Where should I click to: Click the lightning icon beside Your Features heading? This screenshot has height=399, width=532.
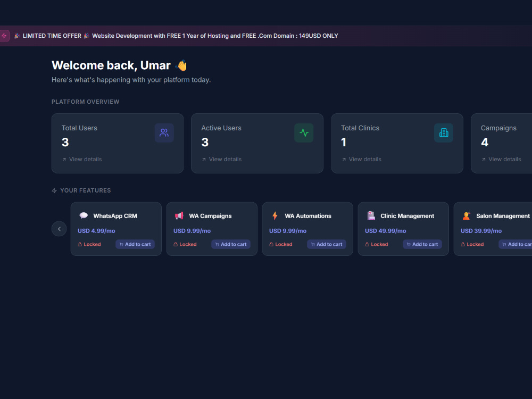(x=54, y=190)
